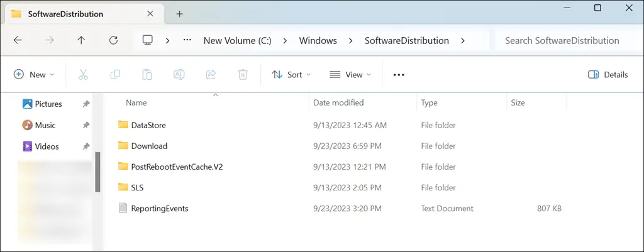Viewport: 644px width, 252px height.
Task: Click the Cut scissors icon
Action: click(x=84, y=75)
